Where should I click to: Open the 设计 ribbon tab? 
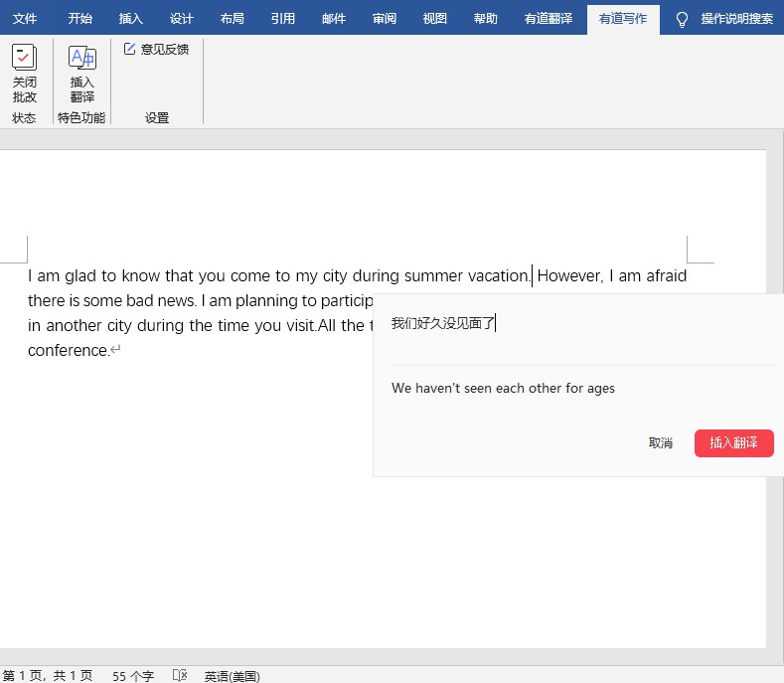point(182,19)
